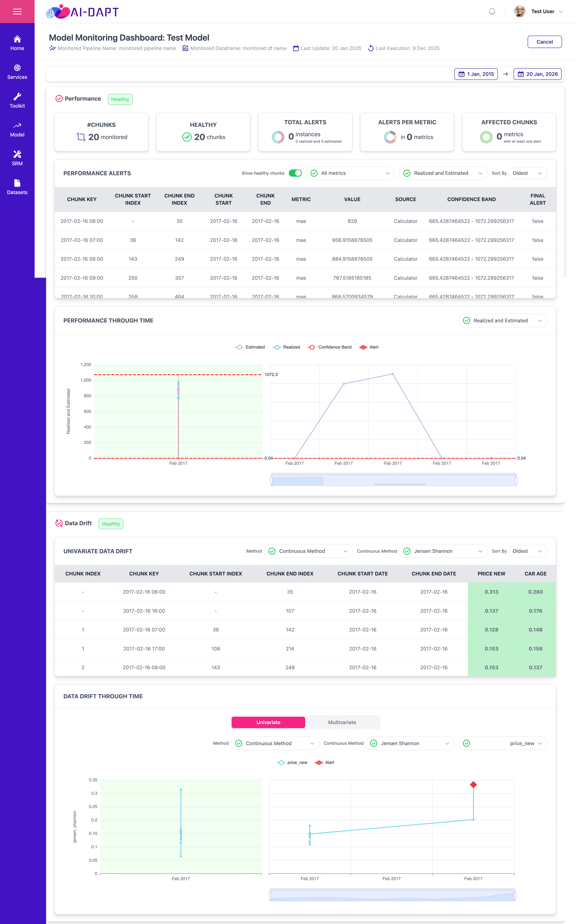Open Univariate Data Drift Sort By dropdown

pos(528,551)
